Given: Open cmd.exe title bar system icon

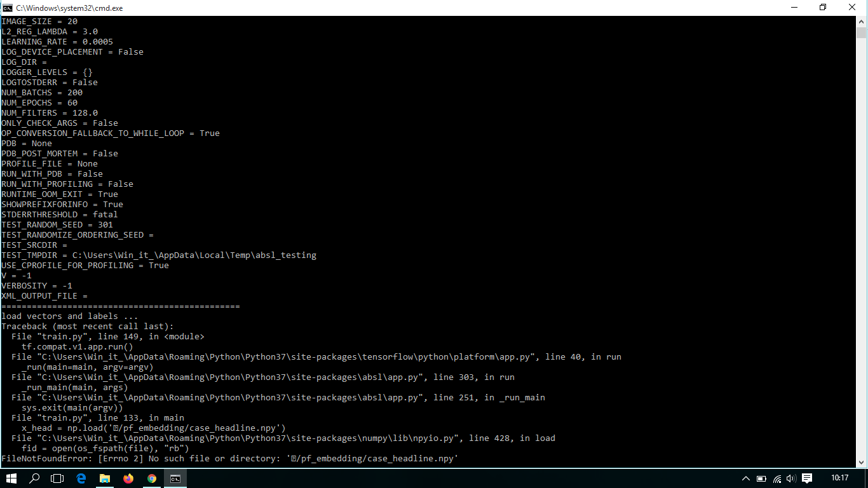Looking at the screenshot, I should 8,8.
